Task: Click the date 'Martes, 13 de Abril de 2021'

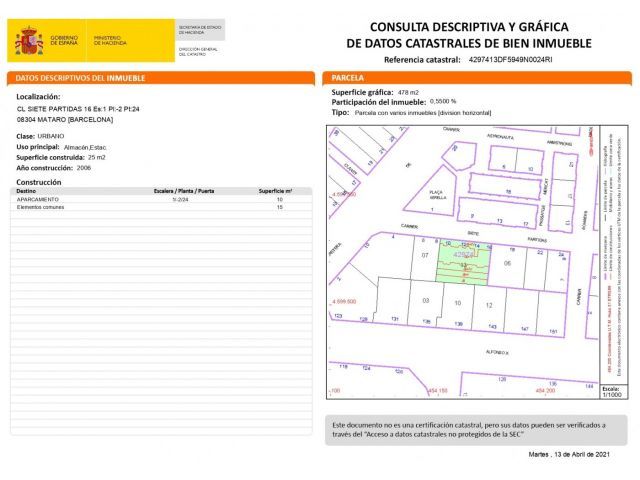Action: click(569, 454)
